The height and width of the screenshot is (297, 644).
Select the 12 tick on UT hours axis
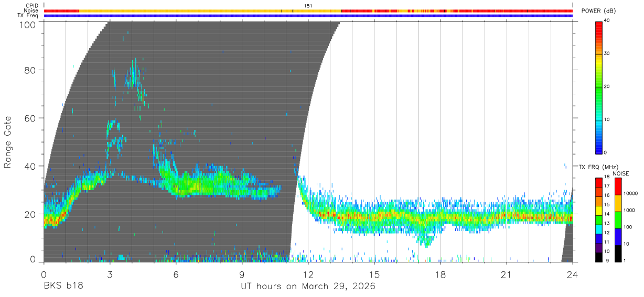pyautogui.click(x=308, y=274)
